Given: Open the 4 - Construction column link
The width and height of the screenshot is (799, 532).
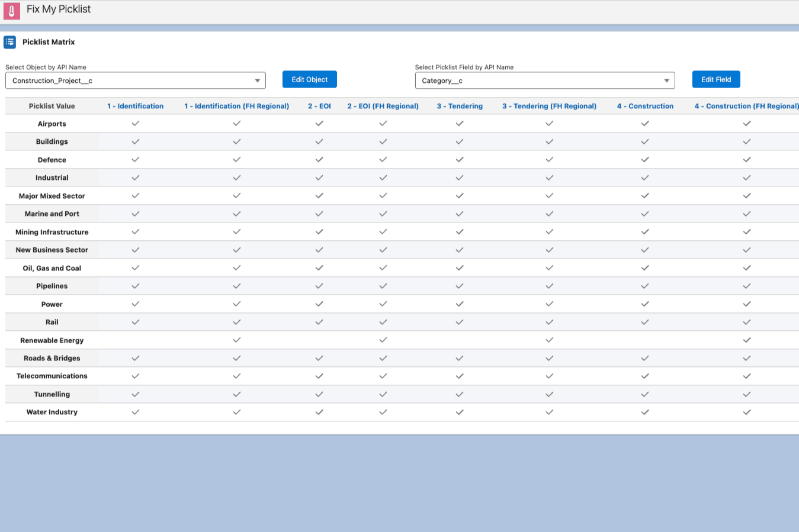Looking at the screenshot, I should click(x=645, y=106).
